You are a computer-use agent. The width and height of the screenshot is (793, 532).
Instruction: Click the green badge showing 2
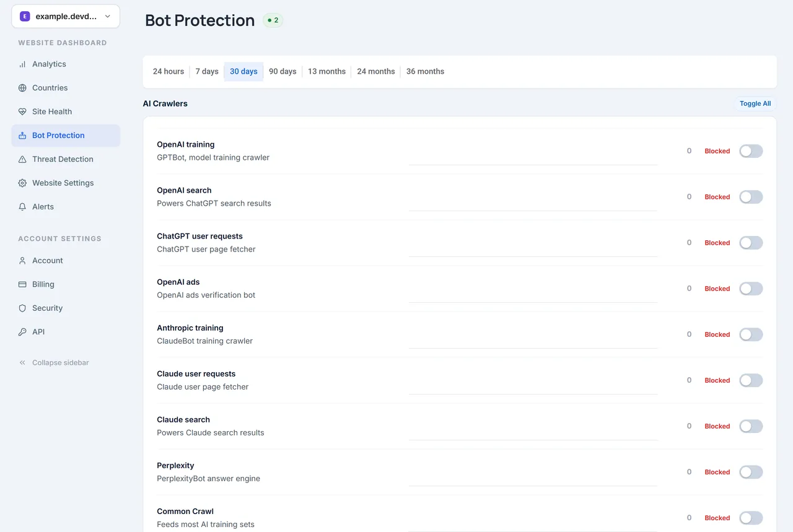[273, 20]
